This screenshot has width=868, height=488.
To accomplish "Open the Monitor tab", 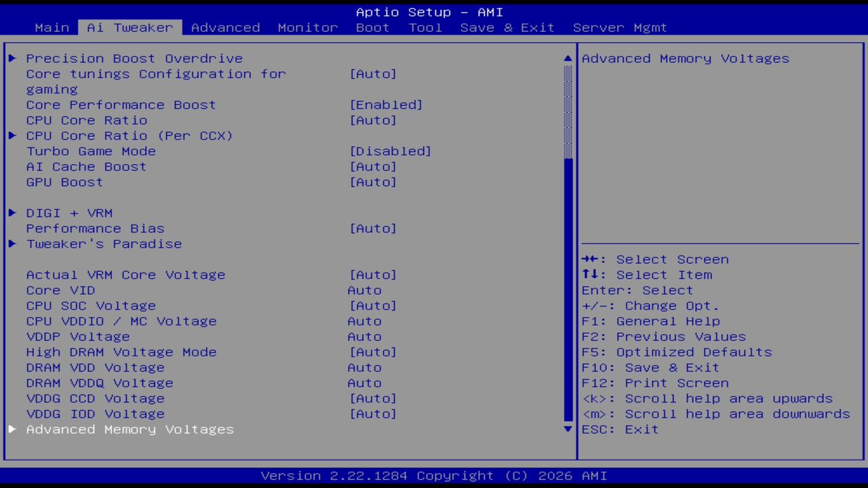I will click(x=308, y=28).
